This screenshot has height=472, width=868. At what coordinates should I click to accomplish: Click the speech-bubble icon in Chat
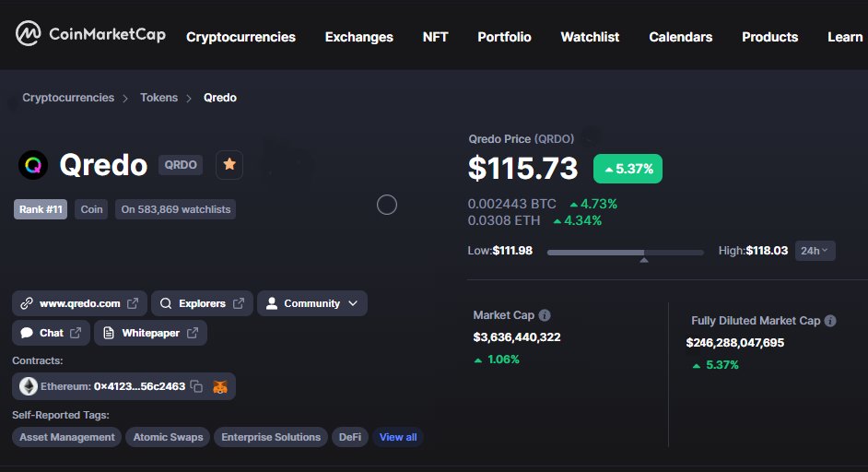[27, 333]
